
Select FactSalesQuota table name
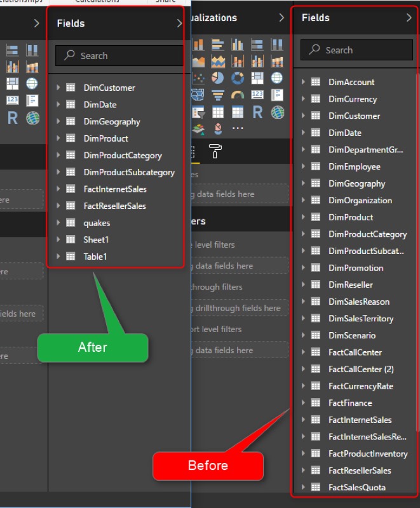click(x=357, y=487)
